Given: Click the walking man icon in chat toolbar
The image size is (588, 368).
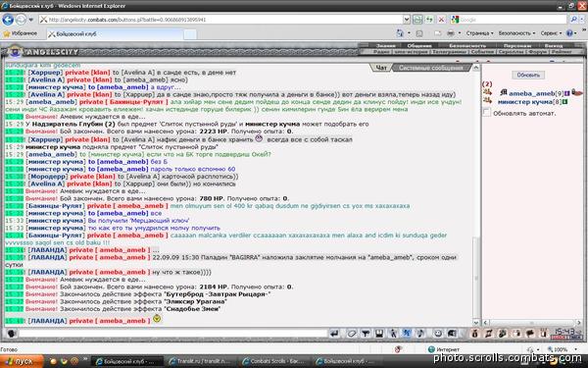Looking at the screenshot, I should pos(393,334).
